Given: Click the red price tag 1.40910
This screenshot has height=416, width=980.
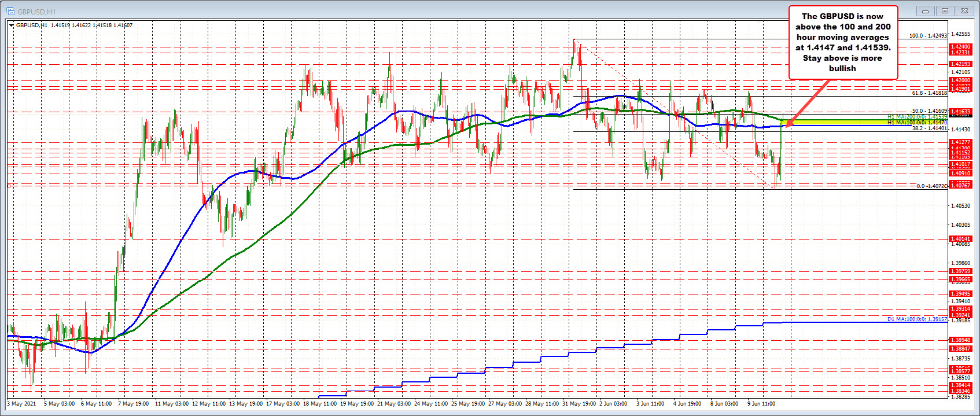Looking at the screenshot, I should tap(961, 174).
